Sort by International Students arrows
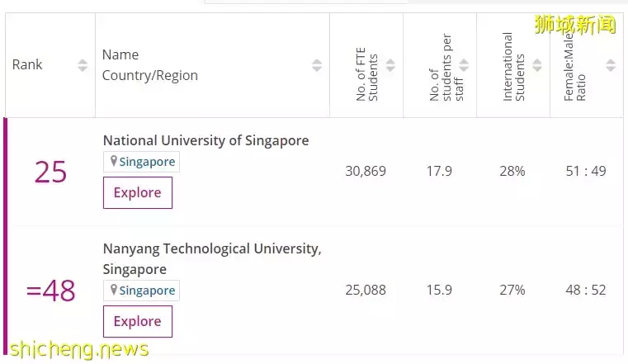Viewport: 628px width, 364px height. pyautogui.click(x=537, y=65)
